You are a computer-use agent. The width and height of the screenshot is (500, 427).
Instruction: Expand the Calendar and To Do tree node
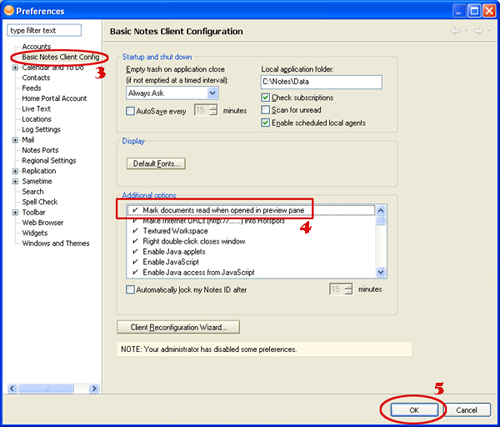[x=15, y=68]
